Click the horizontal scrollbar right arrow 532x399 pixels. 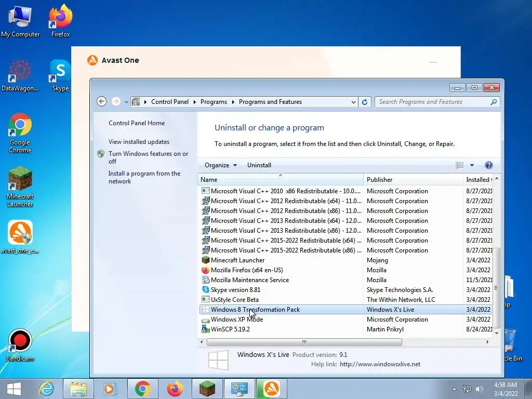(487, 342)
